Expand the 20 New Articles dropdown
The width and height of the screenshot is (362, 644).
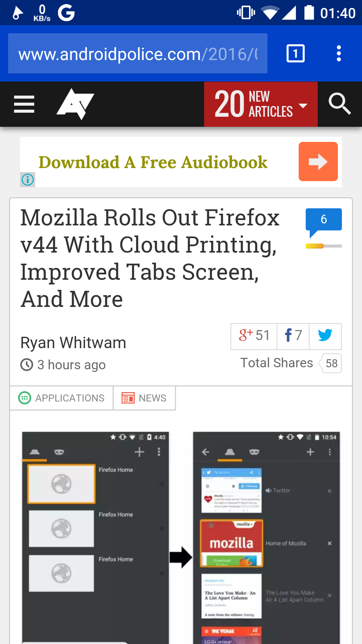261,104
